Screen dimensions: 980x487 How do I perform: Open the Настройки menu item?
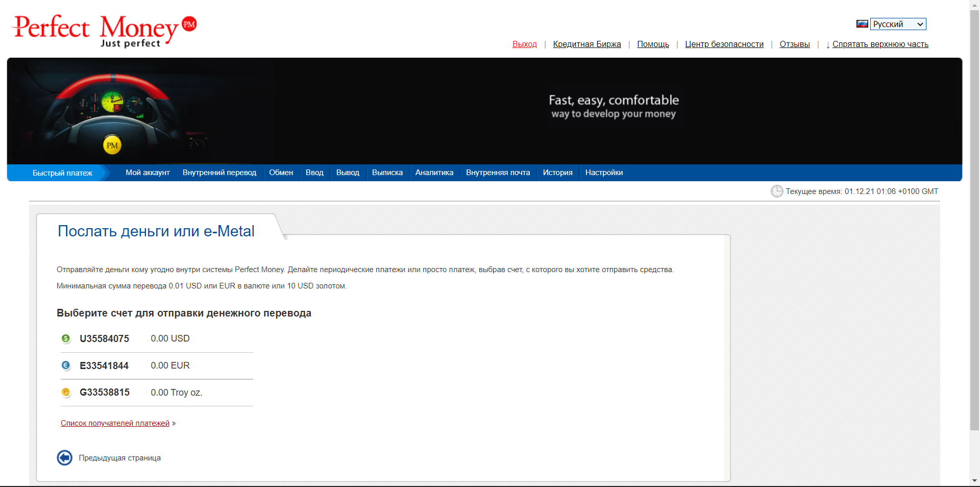click(604, 173)
